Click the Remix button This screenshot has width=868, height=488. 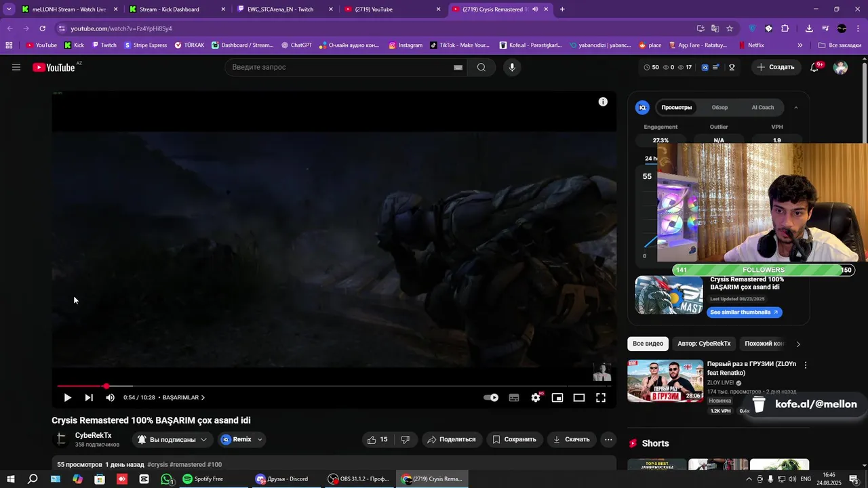point(235,439)
